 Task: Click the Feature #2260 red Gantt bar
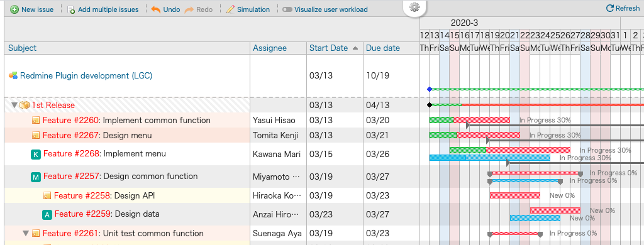point(481,120)
